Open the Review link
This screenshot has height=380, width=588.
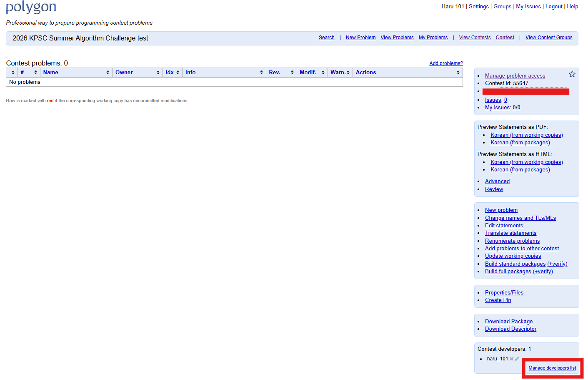[494, 189]
